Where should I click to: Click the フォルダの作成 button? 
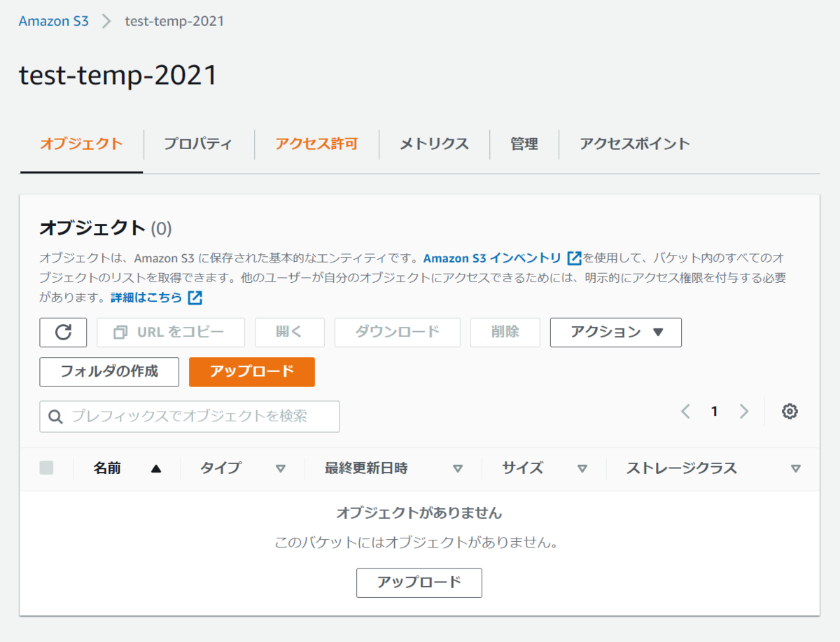coord(109,372)
